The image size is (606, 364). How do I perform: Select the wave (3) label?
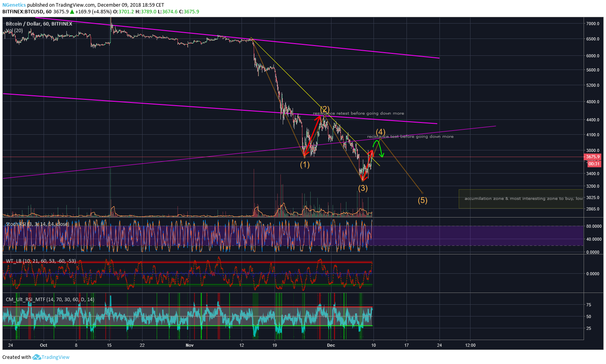pyautogui.click(x=363, y=188)
